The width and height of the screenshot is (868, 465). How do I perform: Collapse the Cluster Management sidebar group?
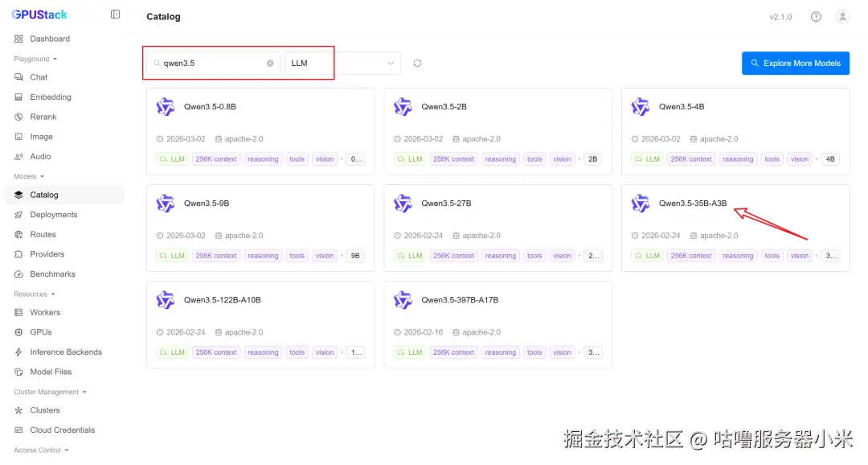50,392
